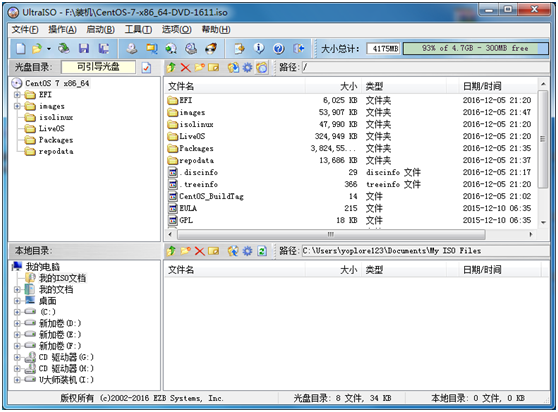Expand the images folder in disc tree
The height and width of the screenshot is (412, 558).
click(17, 106)
